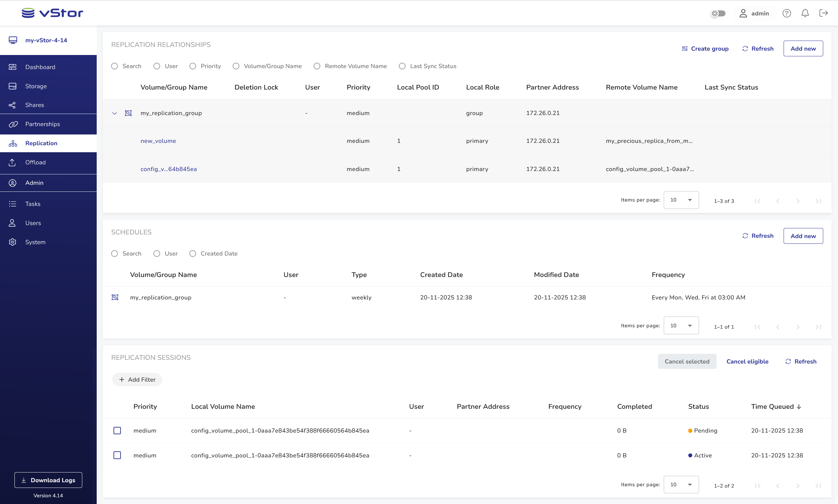The width and height of the screenshot is (838, 504).
Task: Click the logout icon in the header
Action: (x=823, y=13)
